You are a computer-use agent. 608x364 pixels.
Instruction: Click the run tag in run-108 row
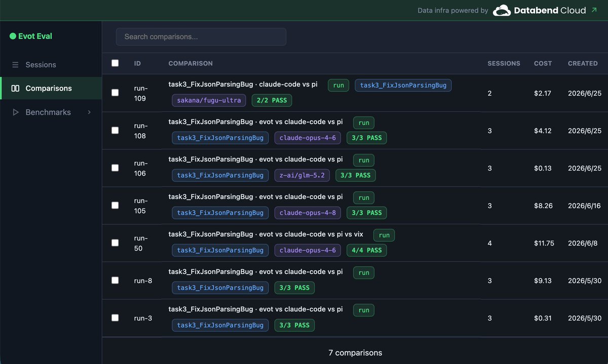point(364,123)
